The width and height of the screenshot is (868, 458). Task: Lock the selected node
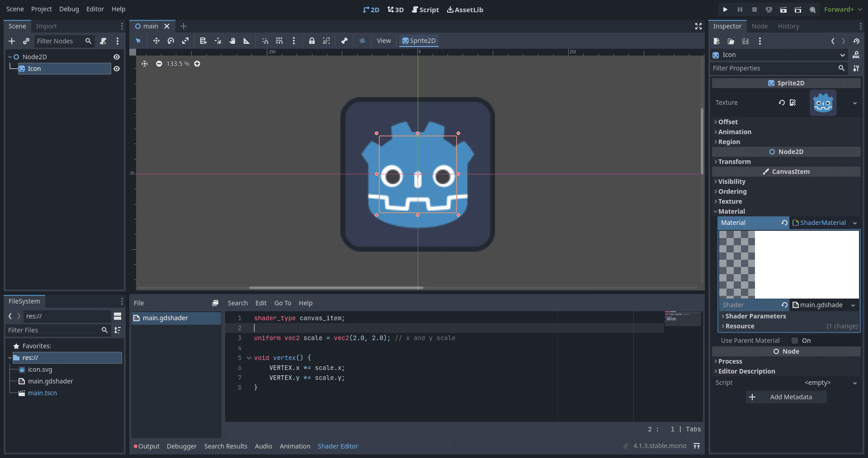click(312, 41)
